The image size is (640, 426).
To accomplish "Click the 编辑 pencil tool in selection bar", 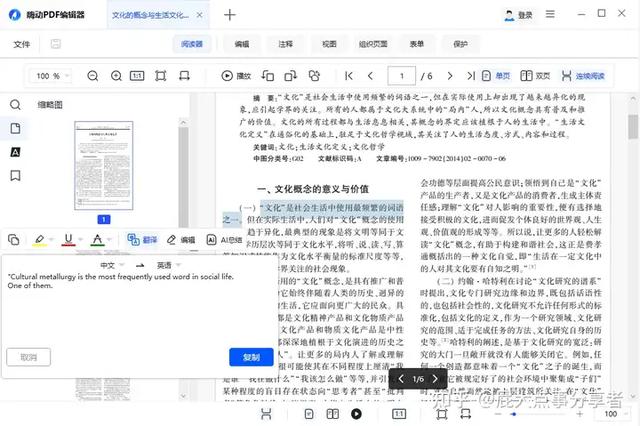I will pyautogui.click(x=181, y=240).
